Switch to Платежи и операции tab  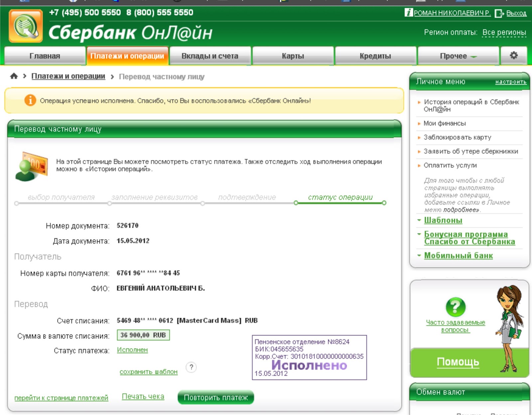tap(127, 56)
